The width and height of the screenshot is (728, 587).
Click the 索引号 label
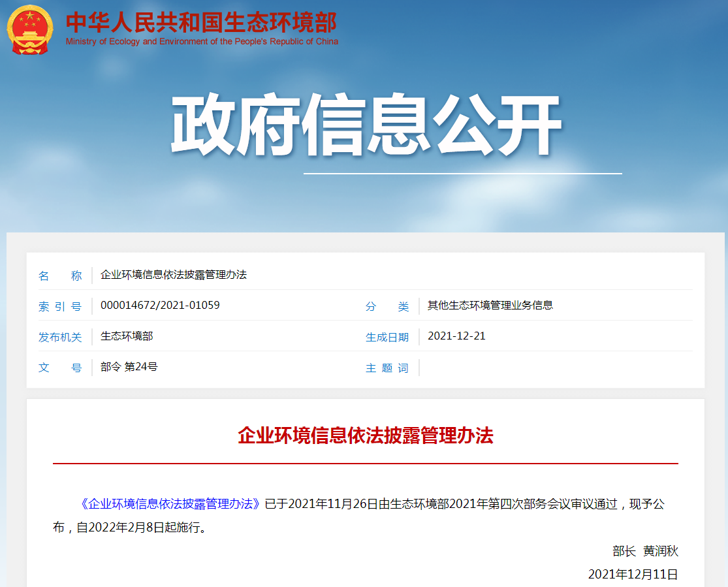[x=60, y=306]
